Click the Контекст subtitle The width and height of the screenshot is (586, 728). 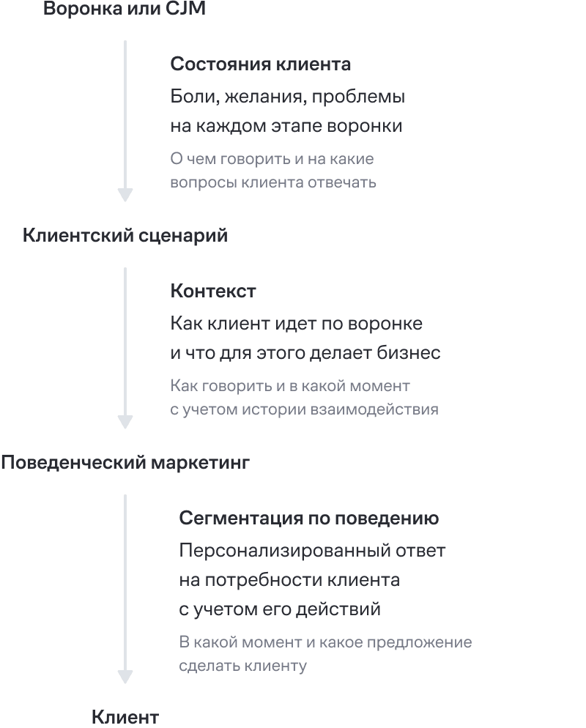pos(213,291)
